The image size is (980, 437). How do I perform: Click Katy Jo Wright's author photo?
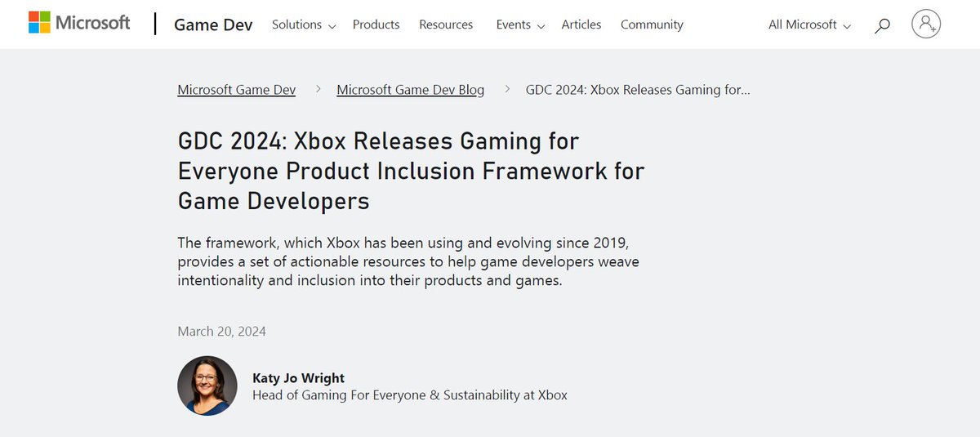coord(207,386)
